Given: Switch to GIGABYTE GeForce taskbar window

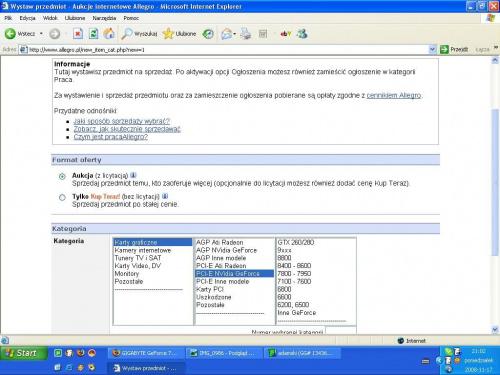Looking at the screenshot, I should (146, 353).
